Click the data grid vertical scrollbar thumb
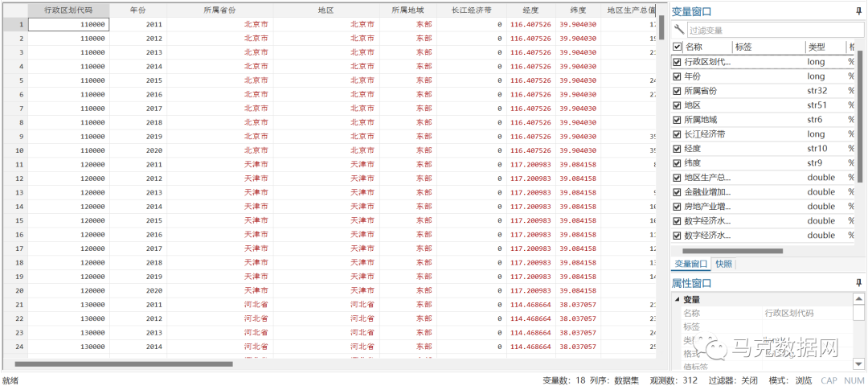The width and height of the screenshot is (868, 386). click(x=661, y=27)
